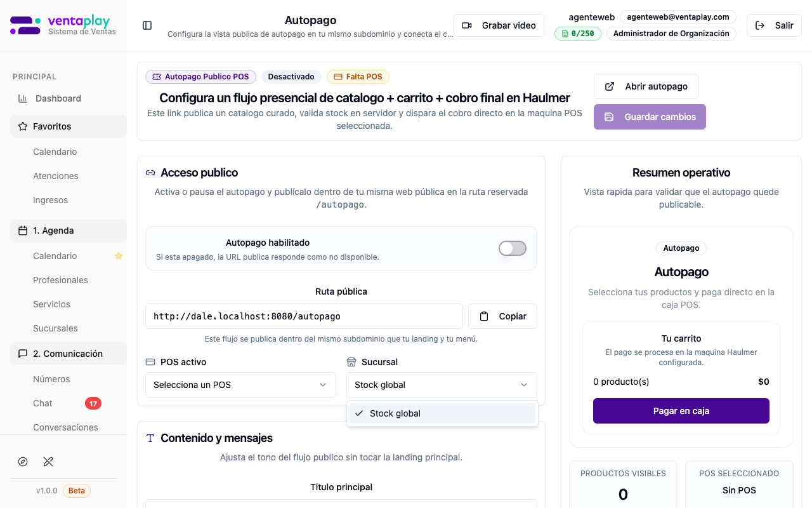812x508 pixels.
Task: Collapse the Sucursal Stock global dropdown
Action: 442,385
